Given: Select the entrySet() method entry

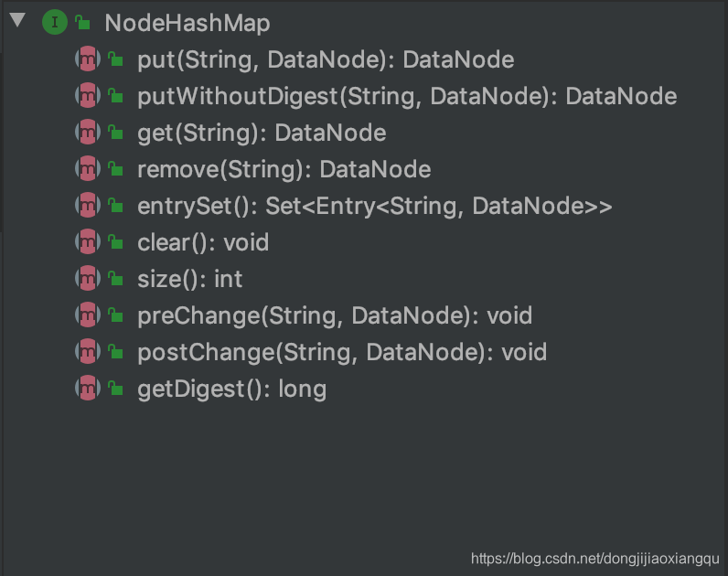Looking at the screenshot, I should click(374, 206).
